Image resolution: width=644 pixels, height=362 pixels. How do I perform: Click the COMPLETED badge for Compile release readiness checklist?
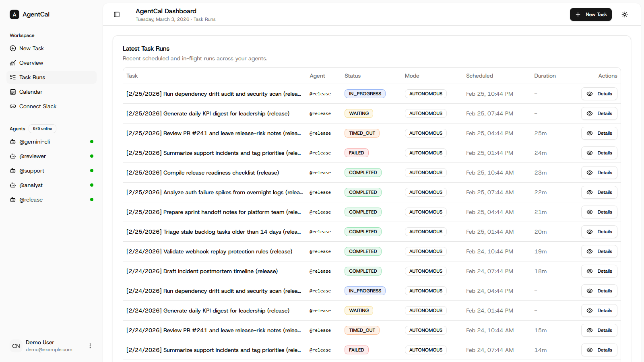coord(363,173)
